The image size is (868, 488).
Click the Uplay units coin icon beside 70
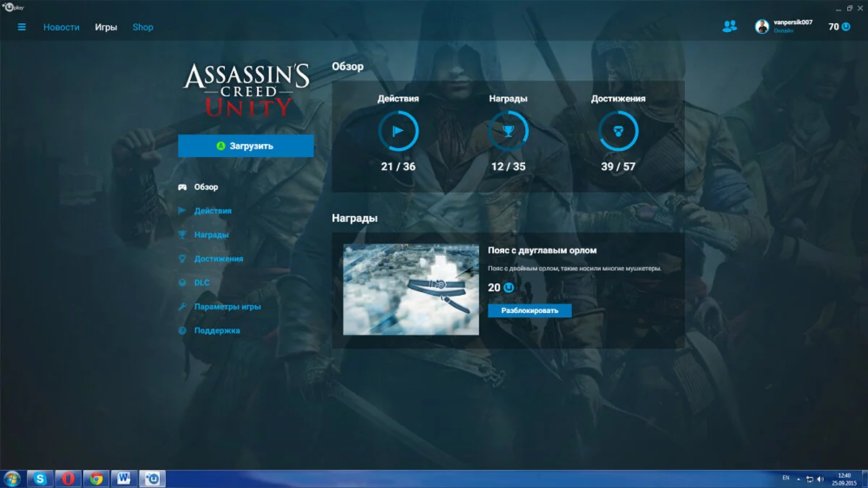[846, 27]
